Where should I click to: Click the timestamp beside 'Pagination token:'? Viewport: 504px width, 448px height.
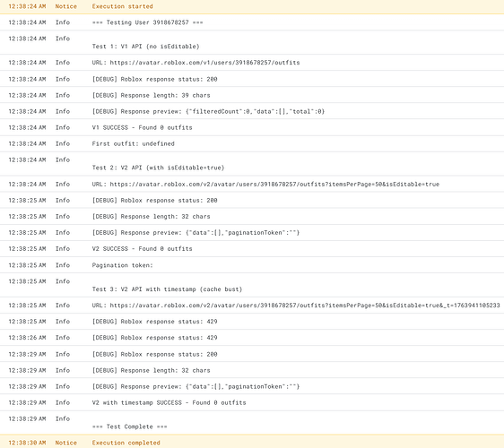(27, 265)
